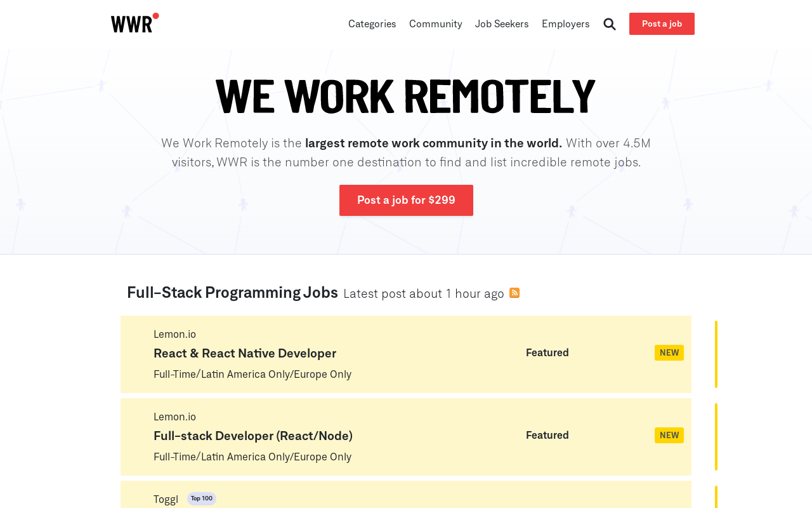Expand the Community menu

[436, 24]
